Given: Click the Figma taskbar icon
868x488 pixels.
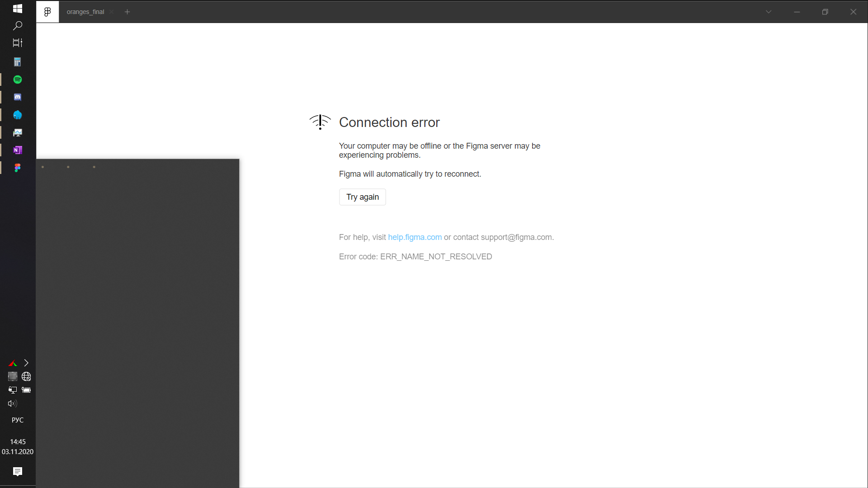Looking at the screenshot, I should [18, 168].
